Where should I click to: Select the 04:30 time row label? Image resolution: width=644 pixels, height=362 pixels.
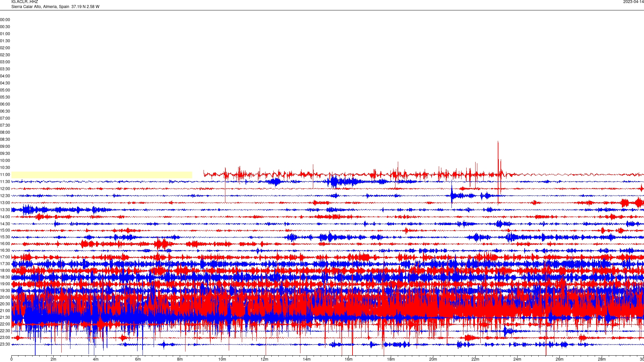click(5, 83)
